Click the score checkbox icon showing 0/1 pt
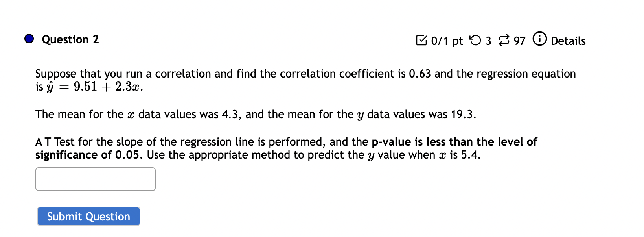Screen dimensions: 644x237 click(x=423, y=40)
